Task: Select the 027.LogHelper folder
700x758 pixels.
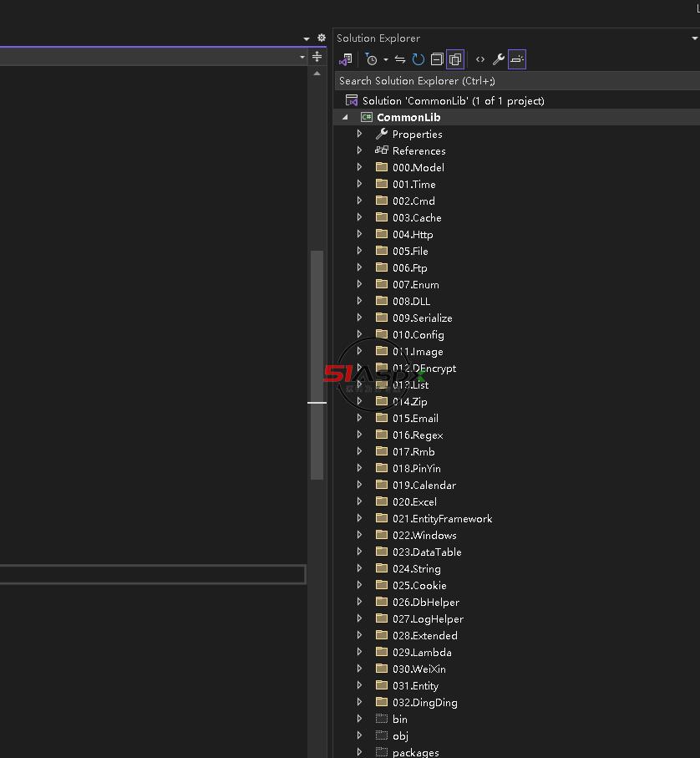Action: point(428,618)
